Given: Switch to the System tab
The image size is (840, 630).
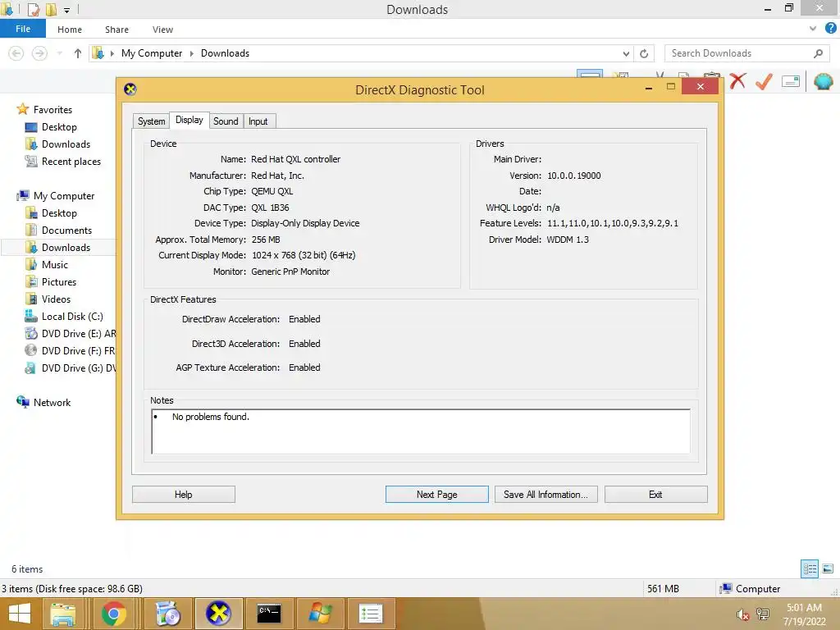Looking at the screenshot, I should pos(151,121).
